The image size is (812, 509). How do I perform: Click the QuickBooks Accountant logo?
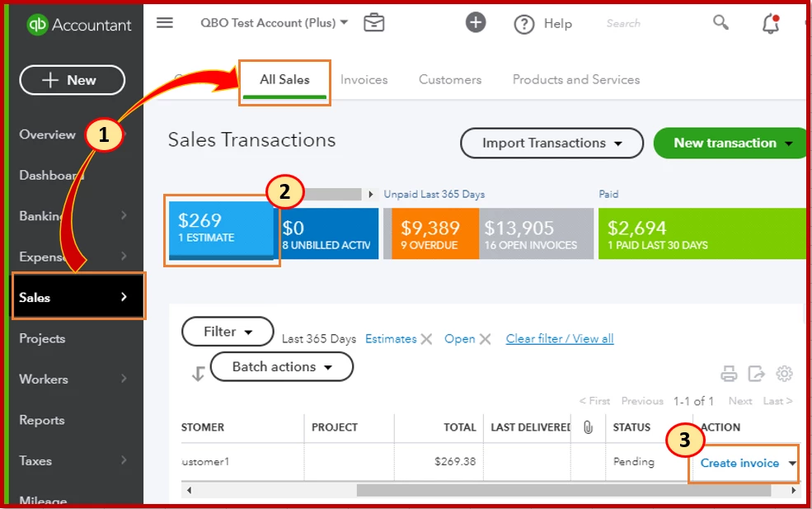pyautogui.click(x=78, y=25)
